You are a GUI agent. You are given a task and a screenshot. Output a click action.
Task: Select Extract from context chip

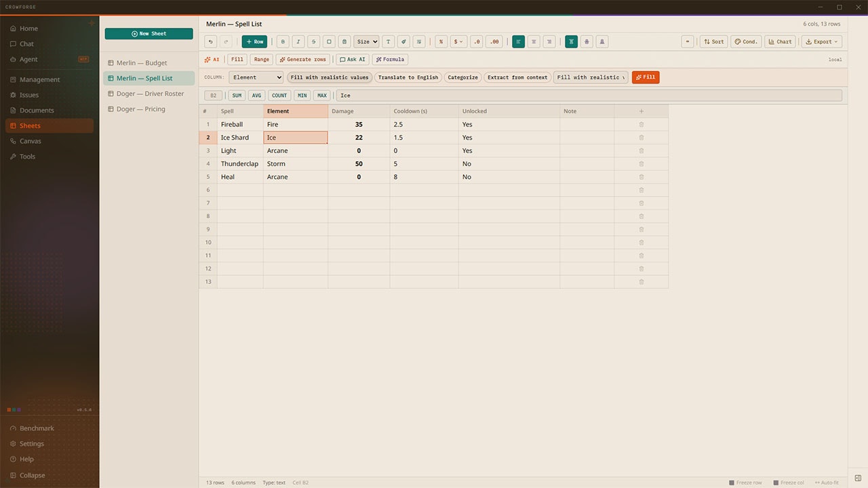point(517,77)
